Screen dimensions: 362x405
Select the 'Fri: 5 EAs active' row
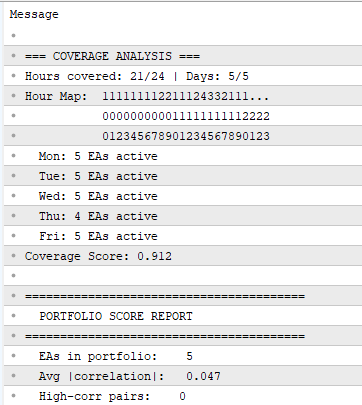click(x=183, y=236)
